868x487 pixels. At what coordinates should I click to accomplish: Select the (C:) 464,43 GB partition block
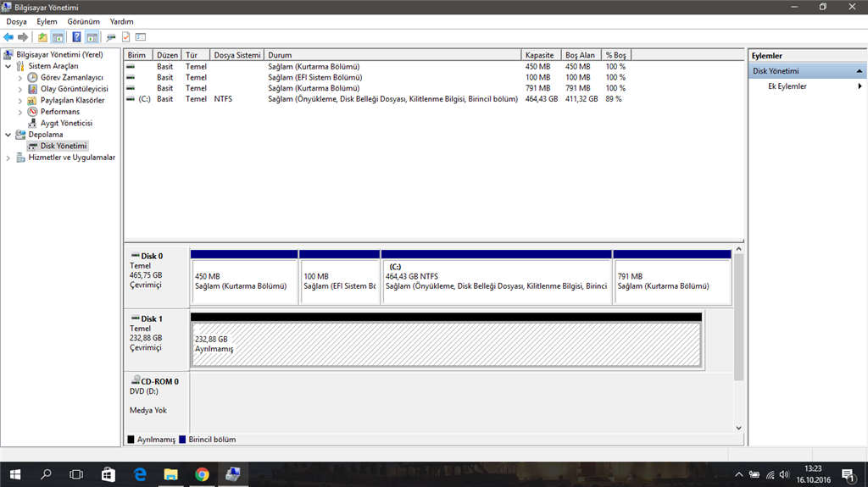497,277
